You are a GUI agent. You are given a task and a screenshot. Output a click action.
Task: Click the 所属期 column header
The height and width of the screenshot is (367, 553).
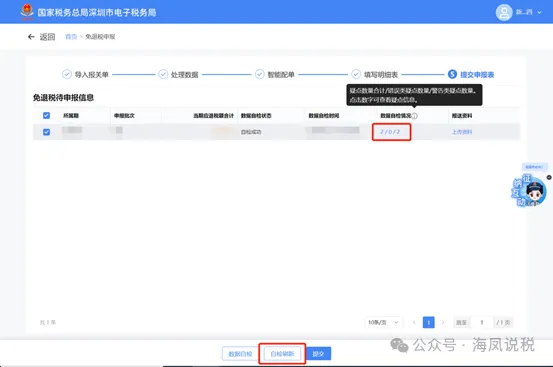(71, 116)
